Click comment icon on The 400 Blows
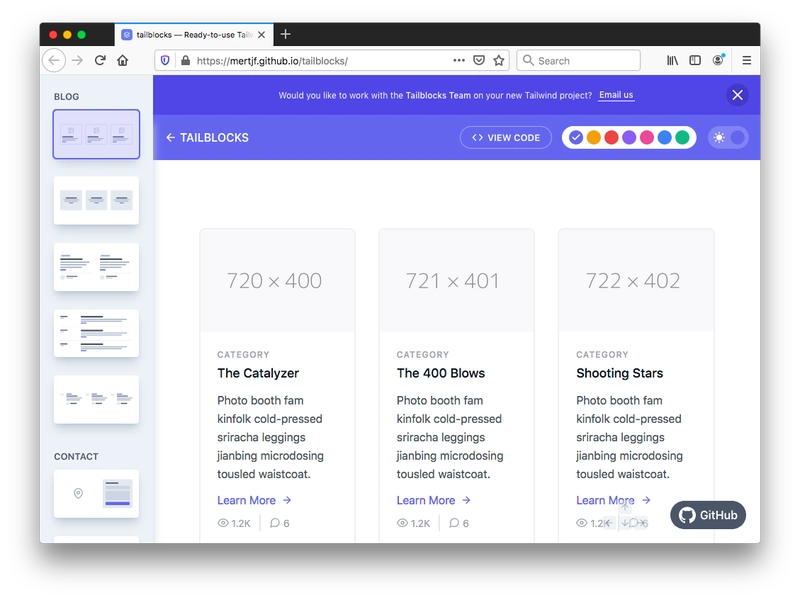This screenshot has width=800, height=600. 454,523
